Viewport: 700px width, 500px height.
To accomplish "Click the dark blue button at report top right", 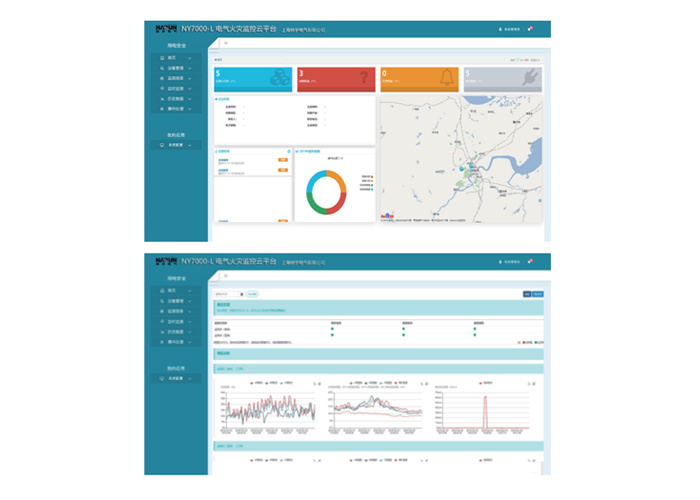I will point(527,294).
